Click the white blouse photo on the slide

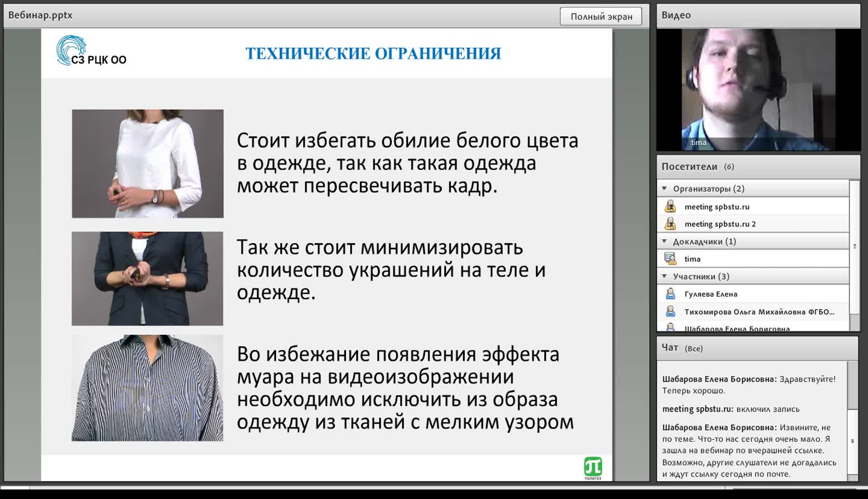[147, 164]
